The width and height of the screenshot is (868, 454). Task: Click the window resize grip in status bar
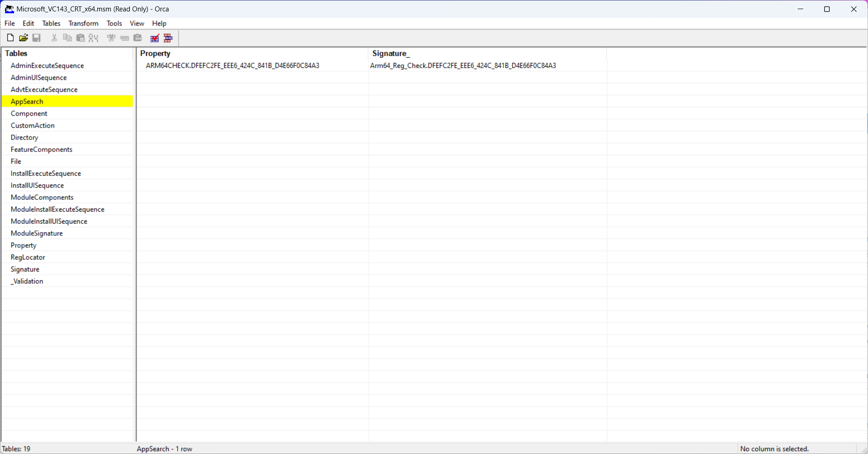coord(863,449)
